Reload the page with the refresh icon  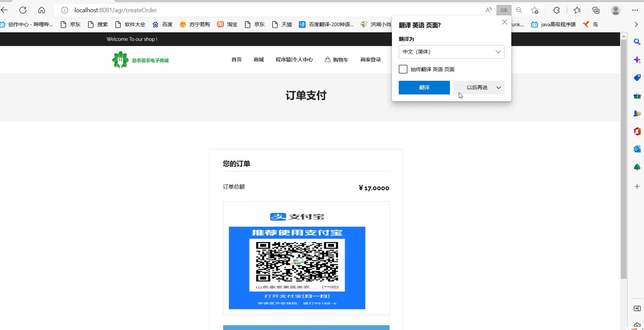[23, 10]
